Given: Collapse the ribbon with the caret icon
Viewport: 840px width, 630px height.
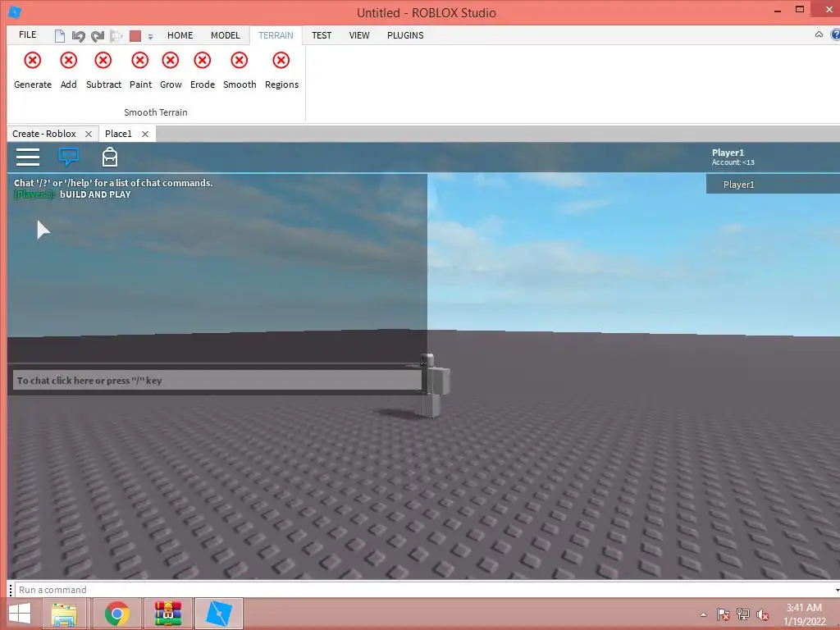Looking at the screenshot, I should pyautogui.click(x=819, y=34).
